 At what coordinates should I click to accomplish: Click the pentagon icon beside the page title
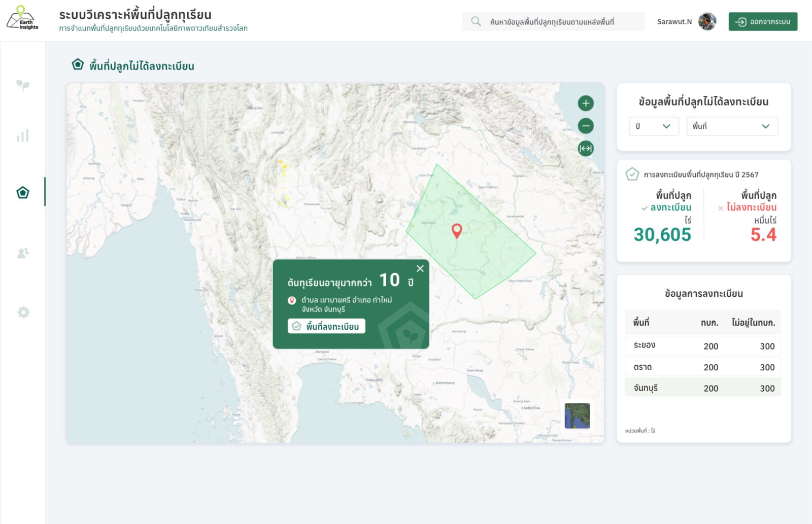[78, 64]
